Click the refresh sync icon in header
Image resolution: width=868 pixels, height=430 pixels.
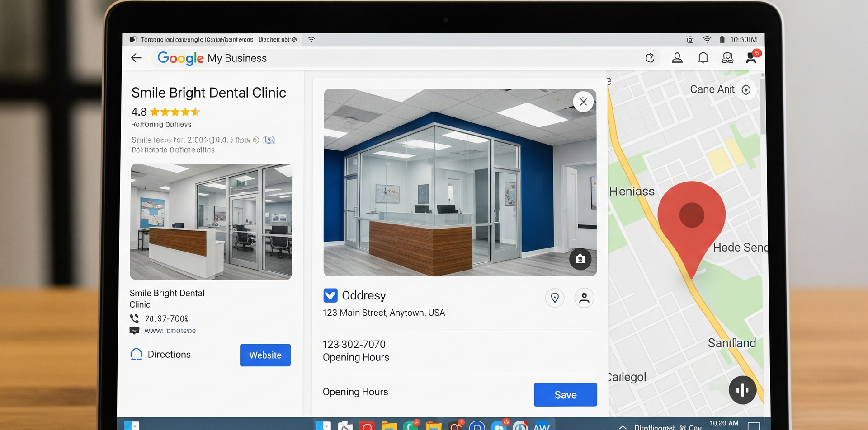click(x=650, y=58)
